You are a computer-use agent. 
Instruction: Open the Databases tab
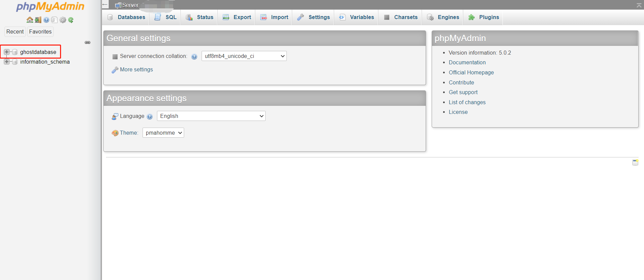click(126, 17)
